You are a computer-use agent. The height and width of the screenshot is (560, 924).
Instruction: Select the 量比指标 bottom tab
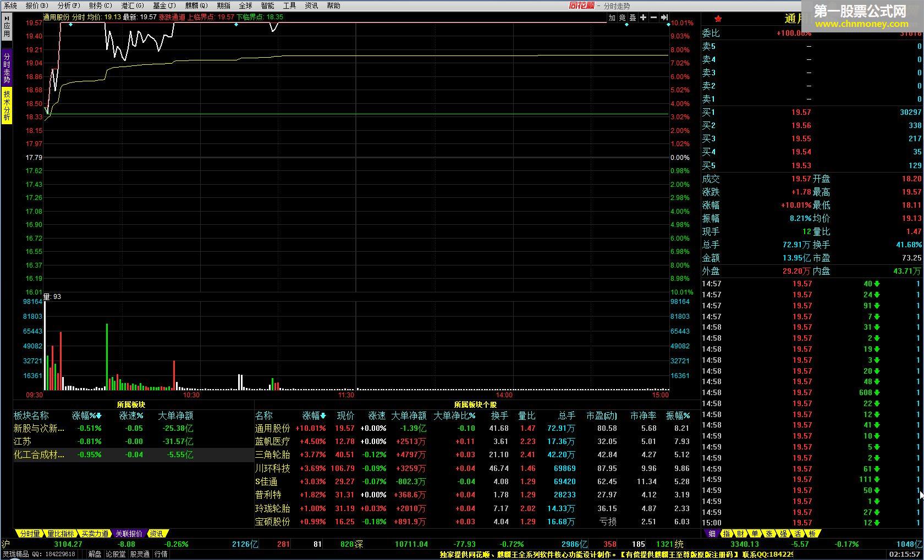[61, 534]
